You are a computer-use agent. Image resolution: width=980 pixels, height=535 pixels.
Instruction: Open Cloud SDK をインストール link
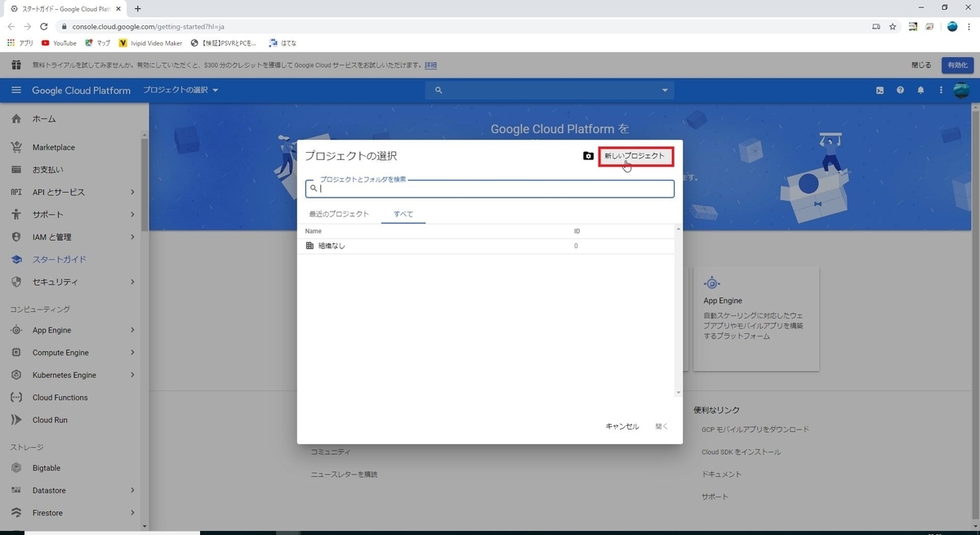(742, 452)
